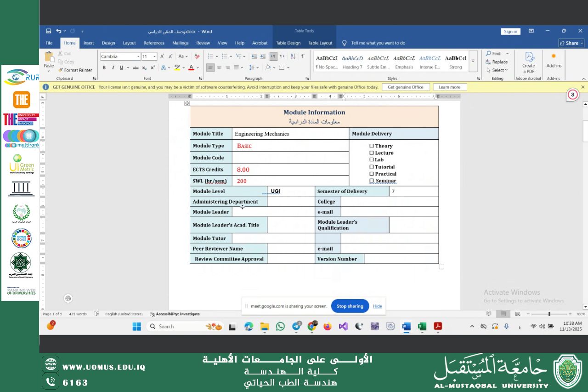Apply italic formatting
Image resolution: width=588 pixels, height=392 pixels.
click(112, 67)
